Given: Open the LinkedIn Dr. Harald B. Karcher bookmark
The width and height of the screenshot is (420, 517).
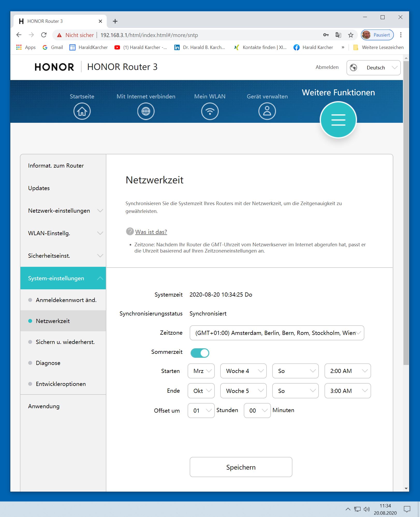Looking at the screenshot, I should 200,47.
